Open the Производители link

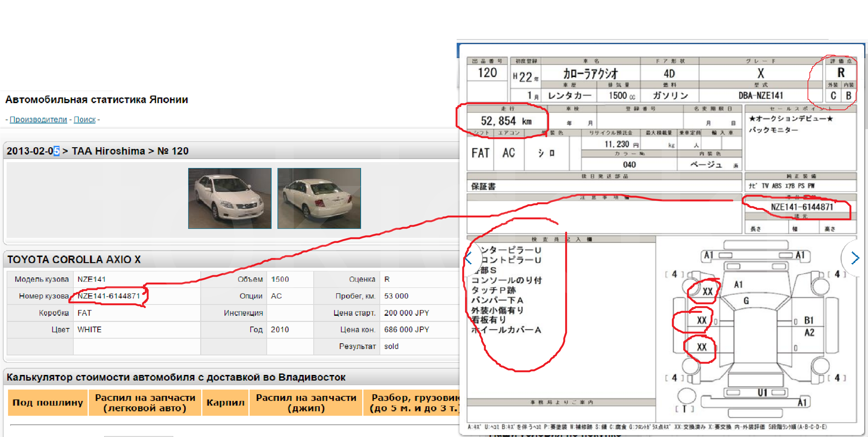[x=38, y=120]
